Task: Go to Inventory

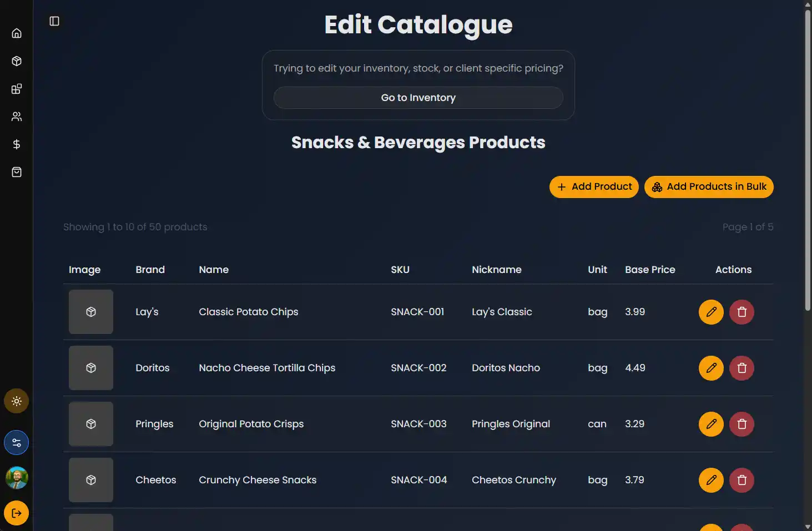Action: coord(418,98)
